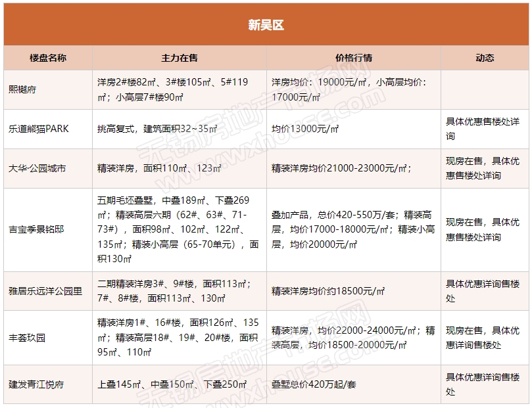This screenshot has height=408, width=532.
Task: Select 吉宝季景铭邸 status 现房在售
Action: coord(485,230)
